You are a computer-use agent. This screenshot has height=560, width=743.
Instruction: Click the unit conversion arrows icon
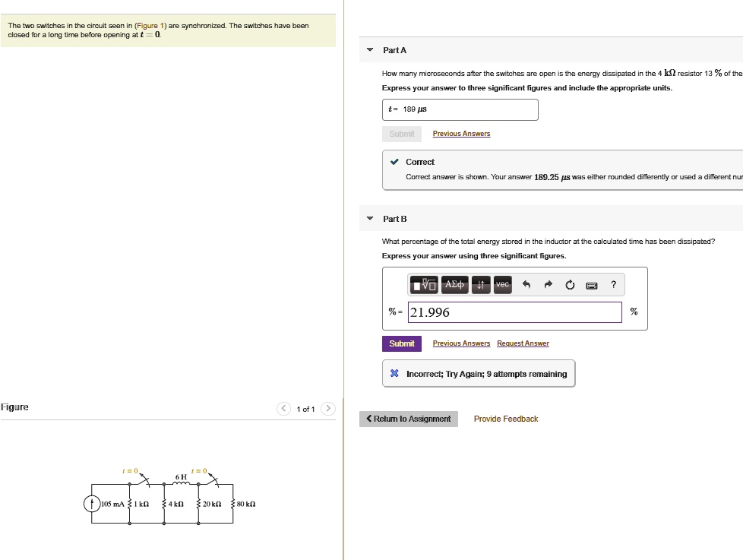[x=482, y=284]
